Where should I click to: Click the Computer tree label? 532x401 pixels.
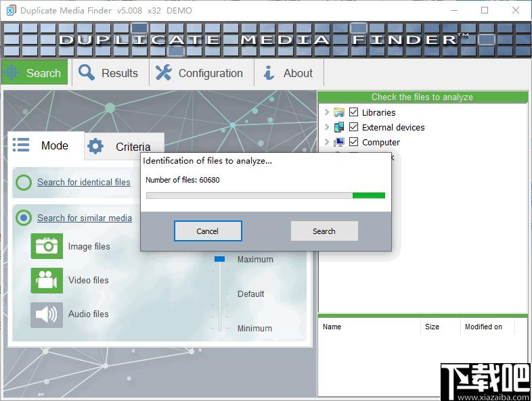click(x=380, y=143)
